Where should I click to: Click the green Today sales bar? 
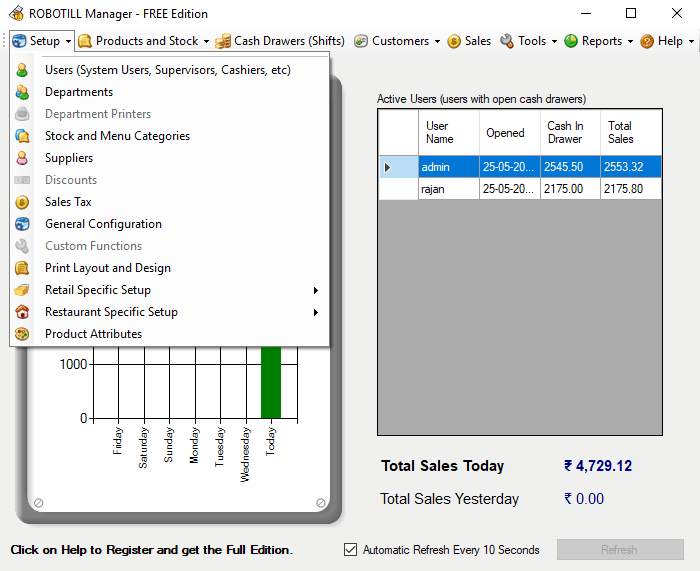pos(271,382)
